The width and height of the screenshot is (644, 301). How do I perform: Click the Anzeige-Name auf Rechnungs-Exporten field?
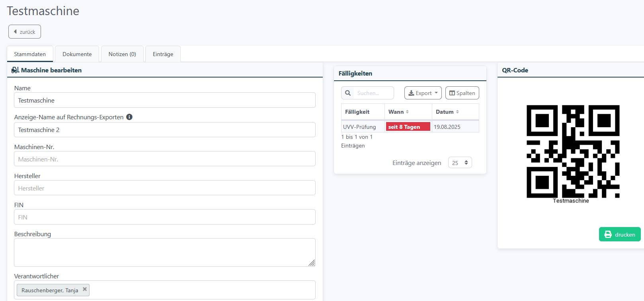[x=165, y=130]
